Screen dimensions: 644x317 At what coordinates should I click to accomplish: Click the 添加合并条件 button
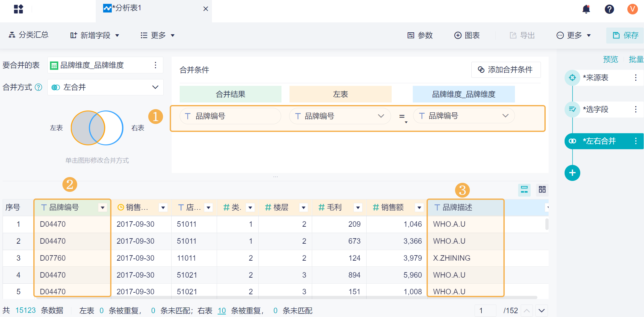coord(506,70)
